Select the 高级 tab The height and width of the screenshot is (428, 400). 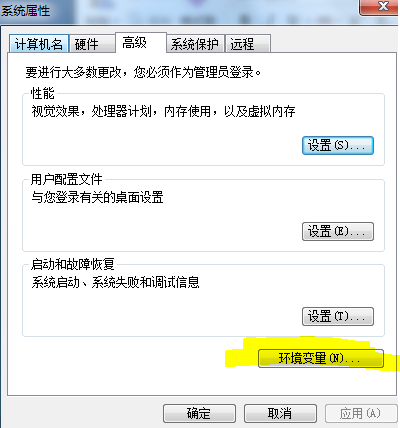pyautogui.click(x=141, y=43)
